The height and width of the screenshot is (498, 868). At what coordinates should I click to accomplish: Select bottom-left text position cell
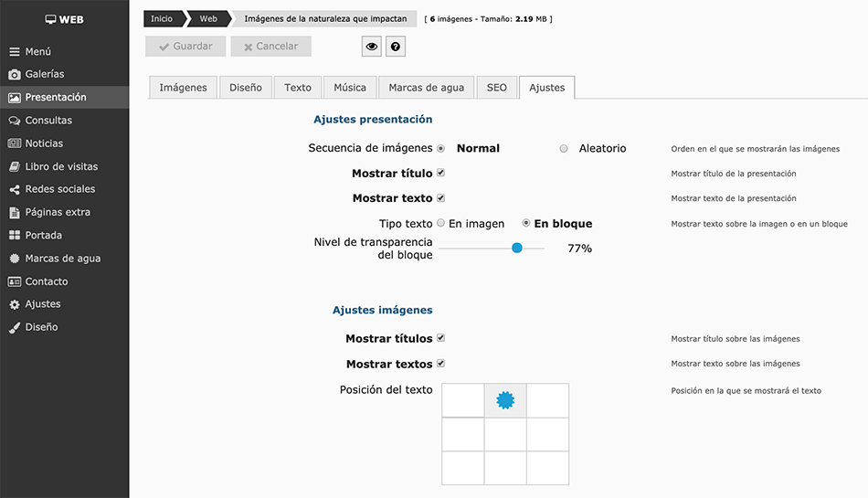463,468
